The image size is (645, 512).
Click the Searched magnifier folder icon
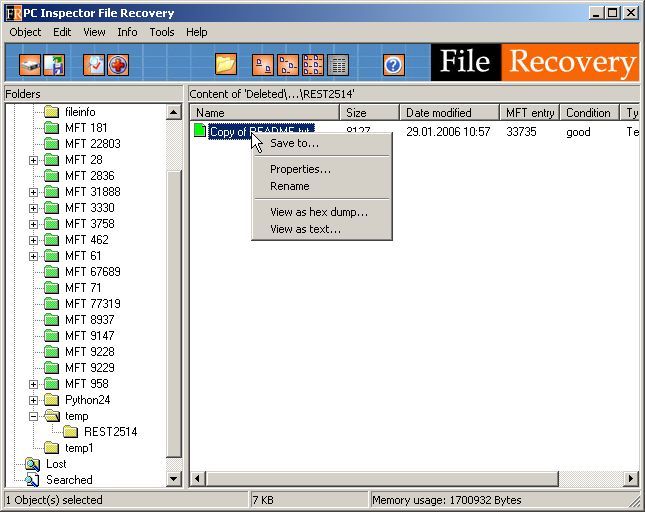32,480
